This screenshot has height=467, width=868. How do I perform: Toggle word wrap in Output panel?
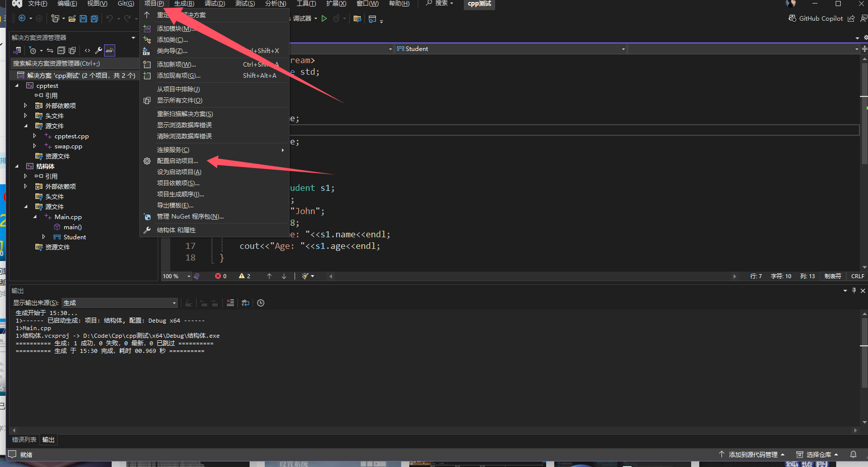pyautogui.click(x=246, y=303)
